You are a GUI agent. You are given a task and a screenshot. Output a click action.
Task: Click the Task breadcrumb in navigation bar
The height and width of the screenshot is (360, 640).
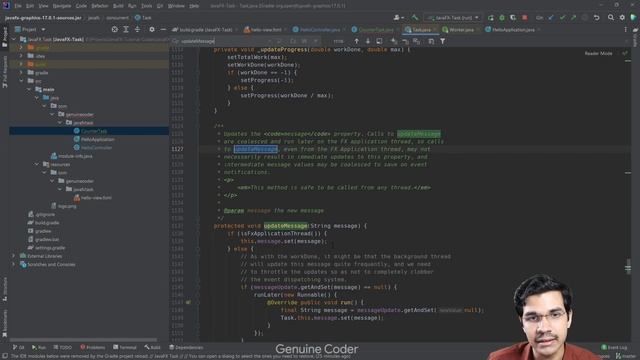click(x=143, y=18)
